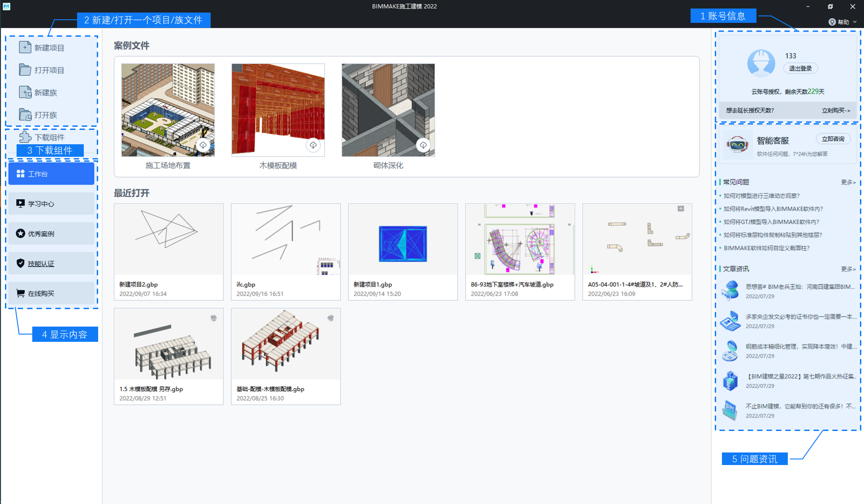This screenshot has height=504, width=864.
Task: Open FAQ 如何对模型进行三维动态观察
Action: tap(761, 196)
